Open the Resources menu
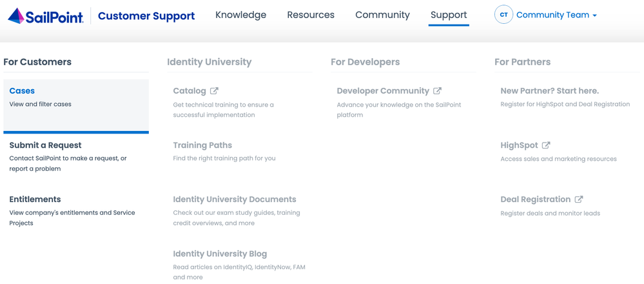 coord(311,15)
